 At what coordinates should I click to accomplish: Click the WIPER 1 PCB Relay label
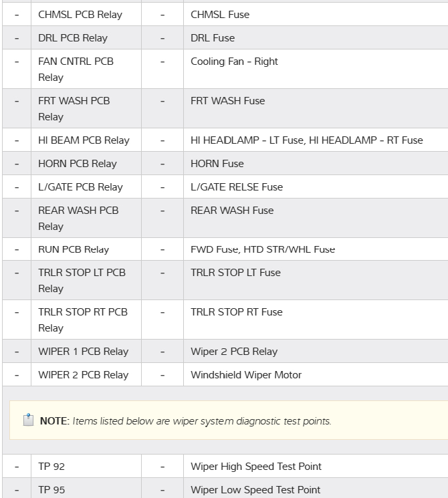point(83,352)
